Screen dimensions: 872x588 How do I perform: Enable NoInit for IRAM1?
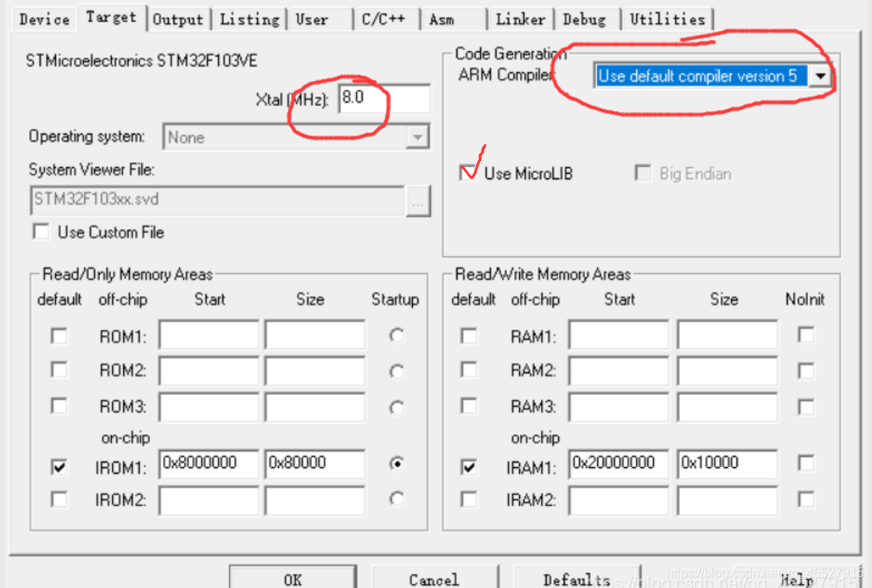coord(805,463)
